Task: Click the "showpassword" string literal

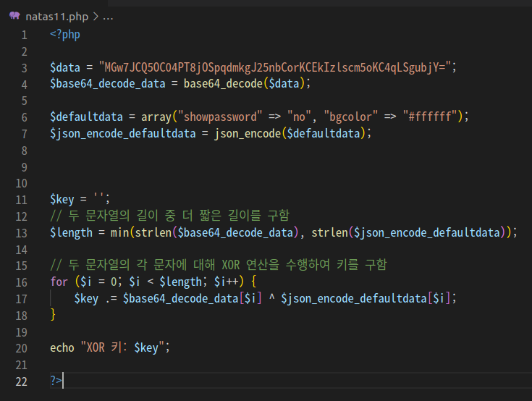Action: (x=220, y=117)
